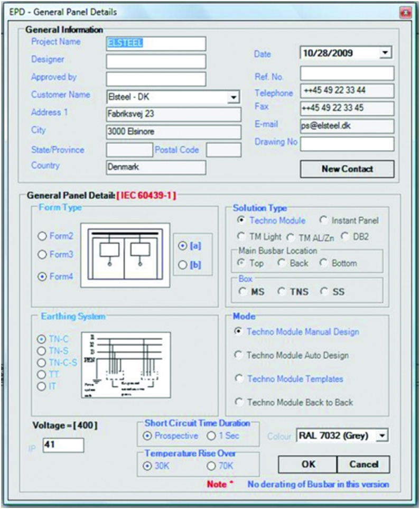Screen dimensions: 420x509
Task: Click the Address 1 field with Fabriksvej 23
Action: (173, 114)
